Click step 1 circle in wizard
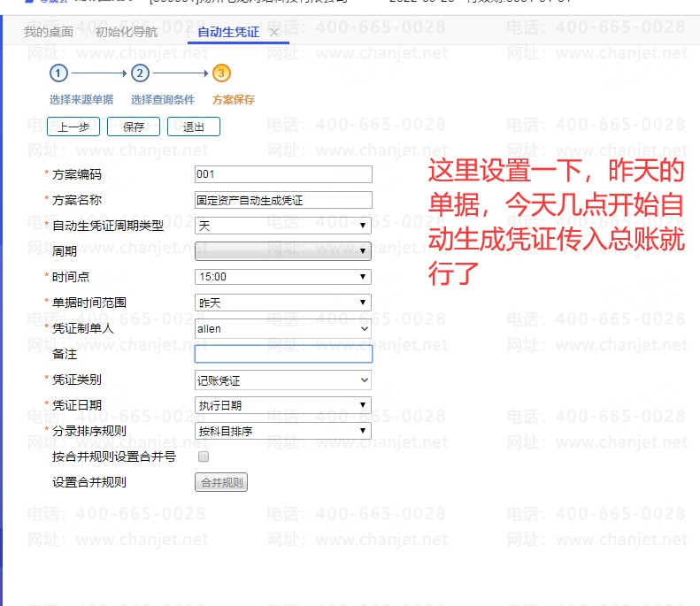 coord(58,73)
